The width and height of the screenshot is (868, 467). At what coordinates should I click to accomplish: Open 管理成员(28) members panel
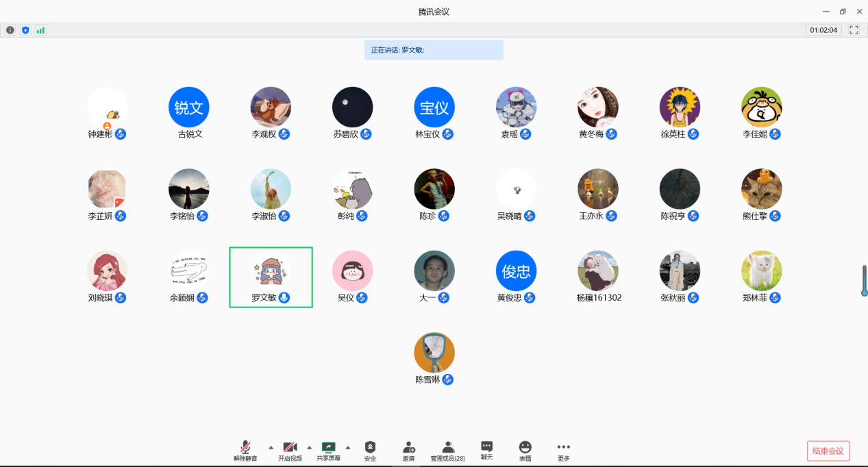pyautogui.click(x=447, y=451)
